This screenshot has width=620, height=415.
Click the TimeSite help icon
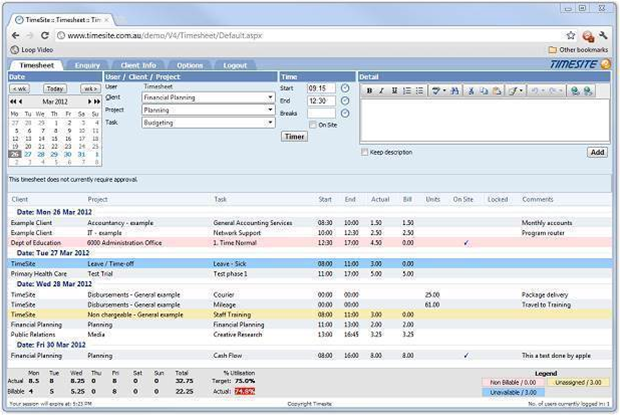pyautogui.click(x=606, y=64)
